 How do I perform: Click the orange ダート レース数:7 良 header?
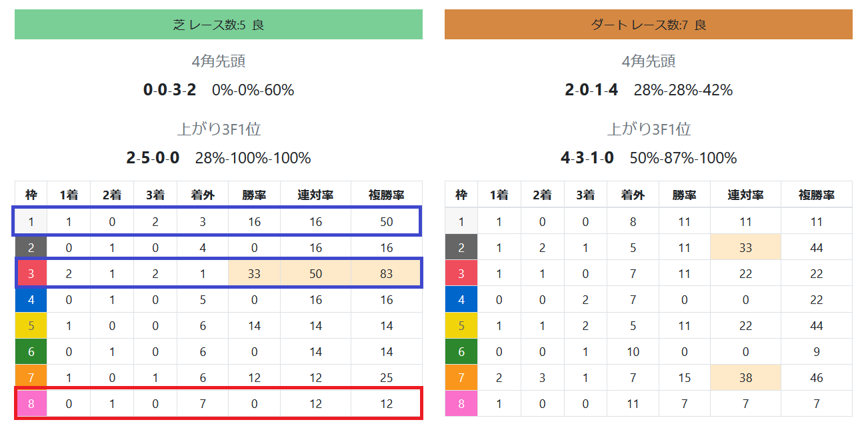click(649, 25)
